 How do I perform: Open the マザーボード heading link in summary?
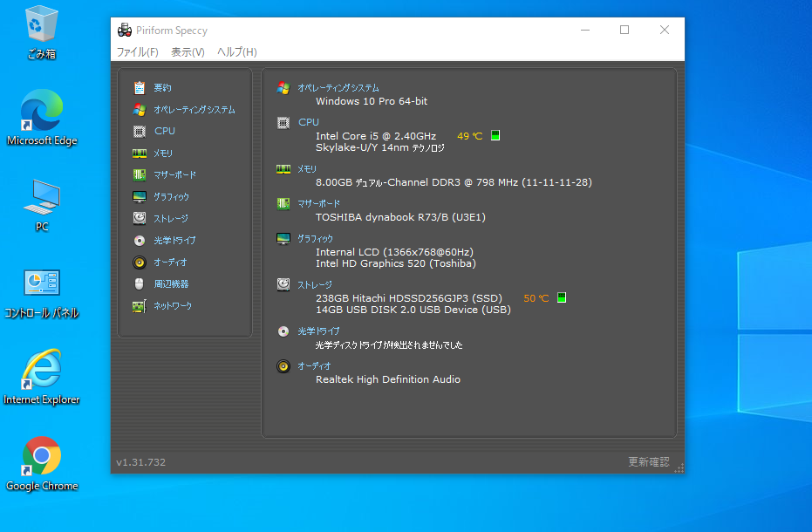[318, 203]
